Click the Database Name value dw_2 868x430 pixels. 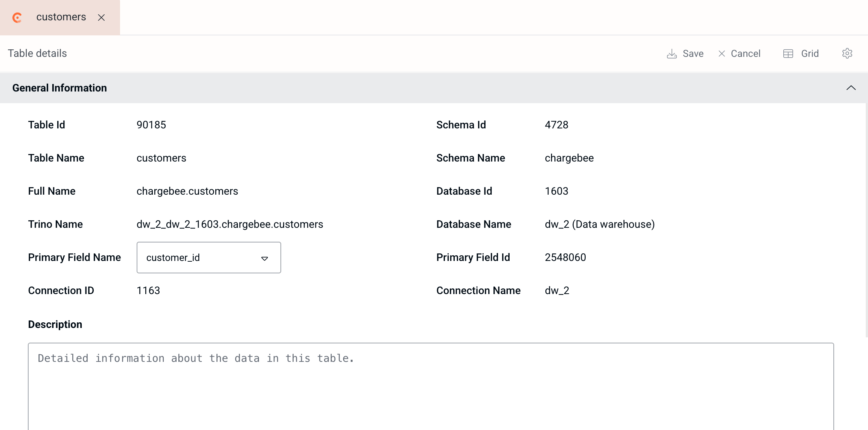(x=600, y=224)
